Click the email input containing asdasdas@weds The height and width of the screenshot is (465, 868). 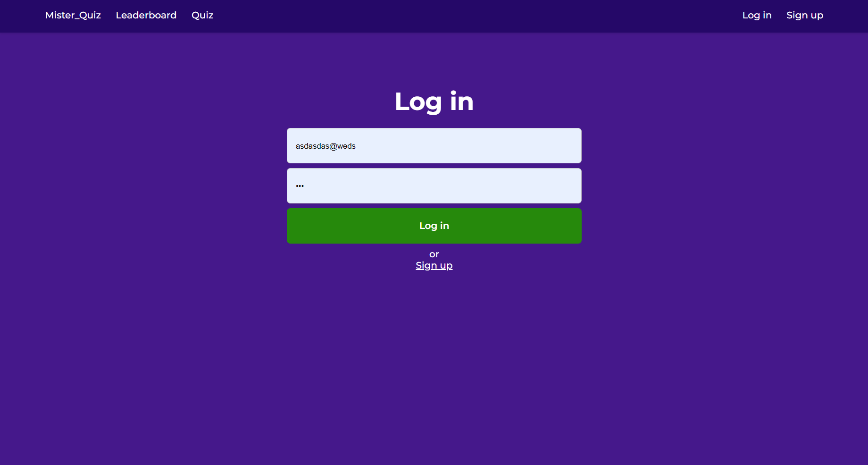(434, 145)
